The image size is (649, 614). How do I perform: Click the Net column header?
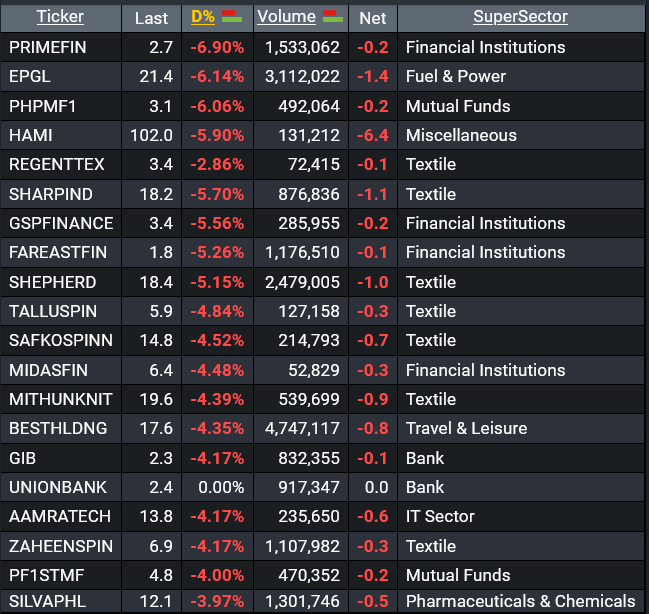point(372,18)
